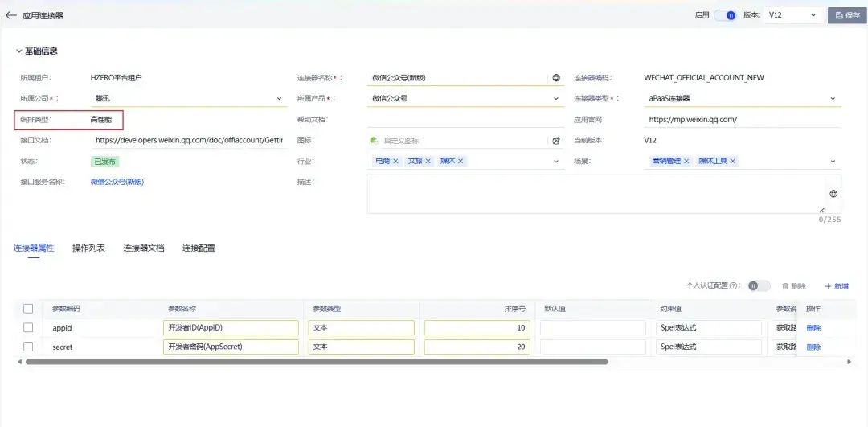Expand the 场景 multi-select dropdown

[833, 161]
